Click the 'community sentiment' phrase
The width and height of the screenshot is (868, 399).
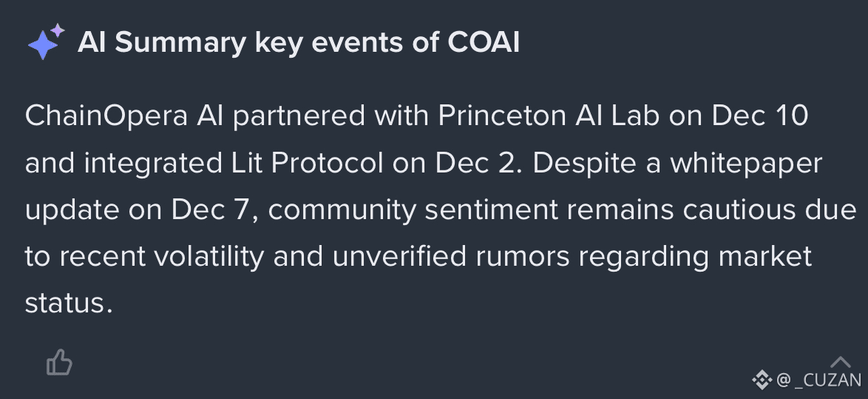[x=413, y=210]
